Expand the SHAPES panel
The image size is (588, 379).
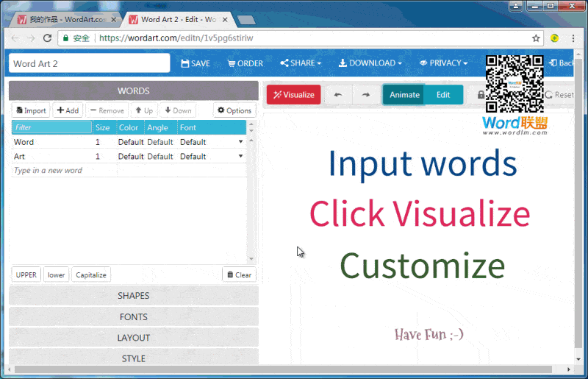133,296
